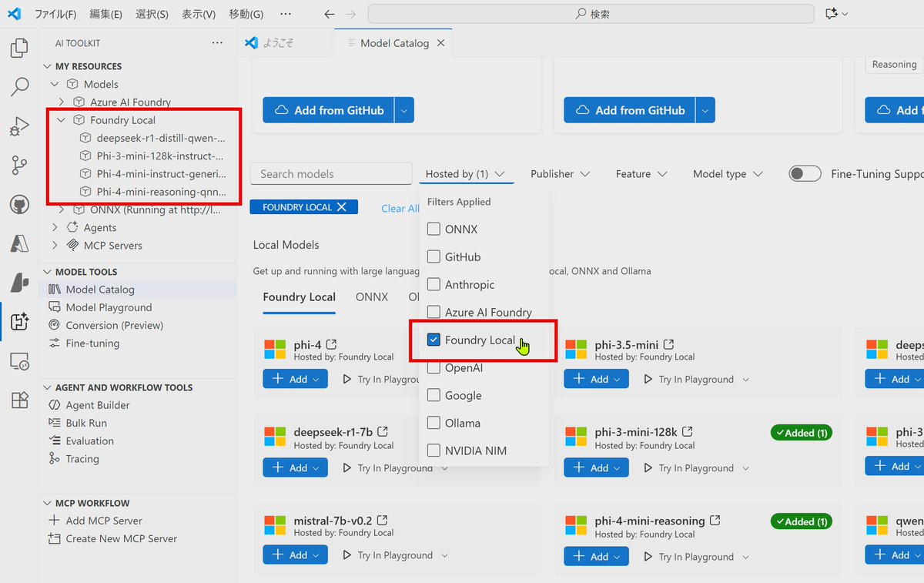
Task: Try mistral-7b-v0.2 in Playground
Action: pyautogui.click(x=395, y=555)
